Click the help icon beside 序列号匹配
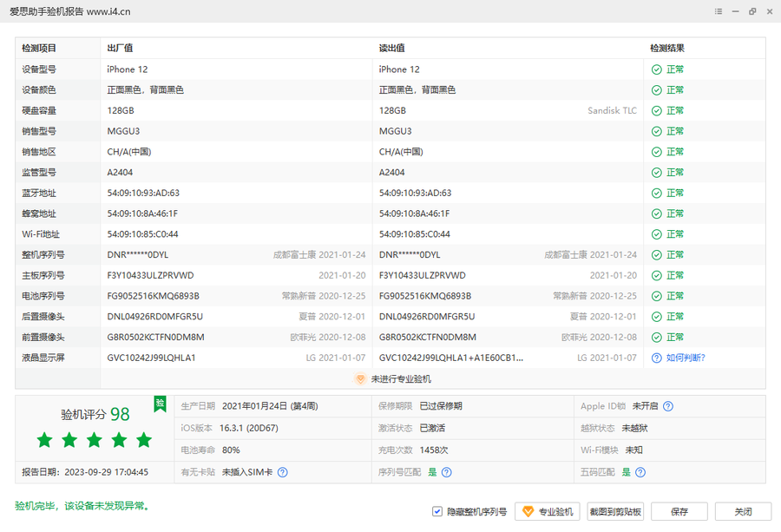This screenshot has width=781, height=532. 447,472
